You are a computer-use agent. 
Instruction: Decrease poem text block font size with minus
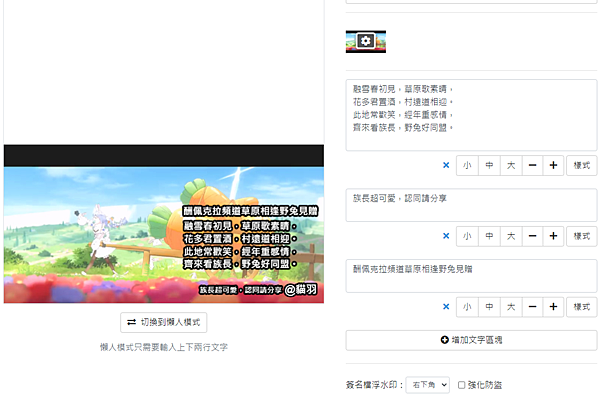click(532, 166)
